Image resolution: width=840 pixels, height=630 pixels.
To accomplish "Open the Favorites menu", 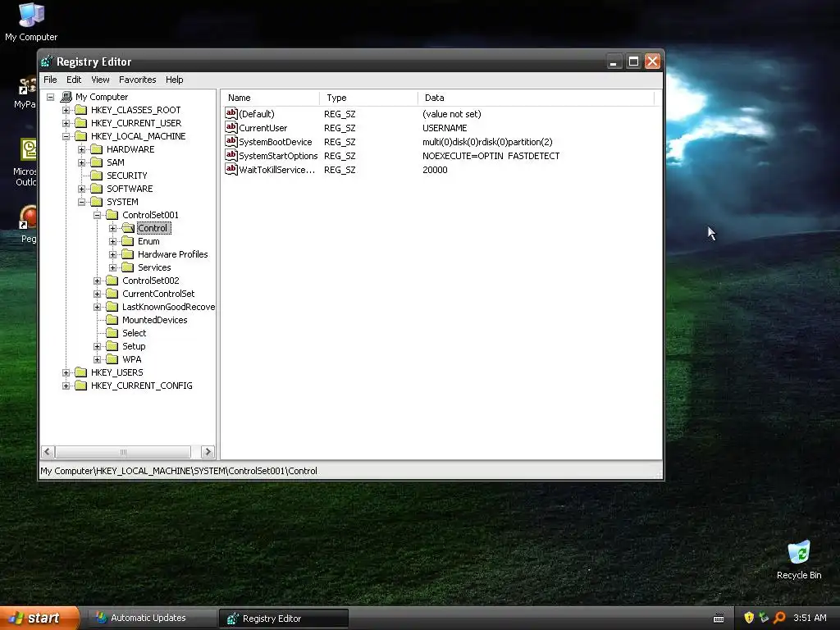I will pyautogui.click(x=137, y=80).
